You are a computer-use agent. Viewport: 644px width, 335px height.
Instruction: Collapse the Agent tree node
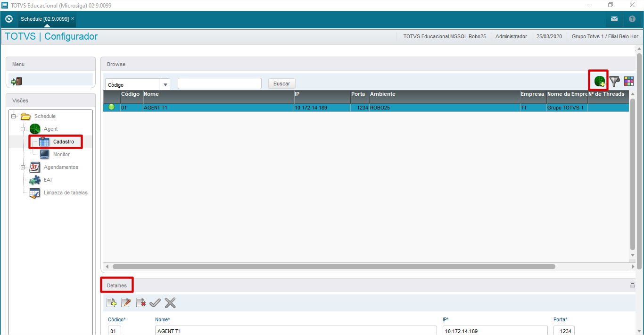pyautogui.click(x=23, y=129)
